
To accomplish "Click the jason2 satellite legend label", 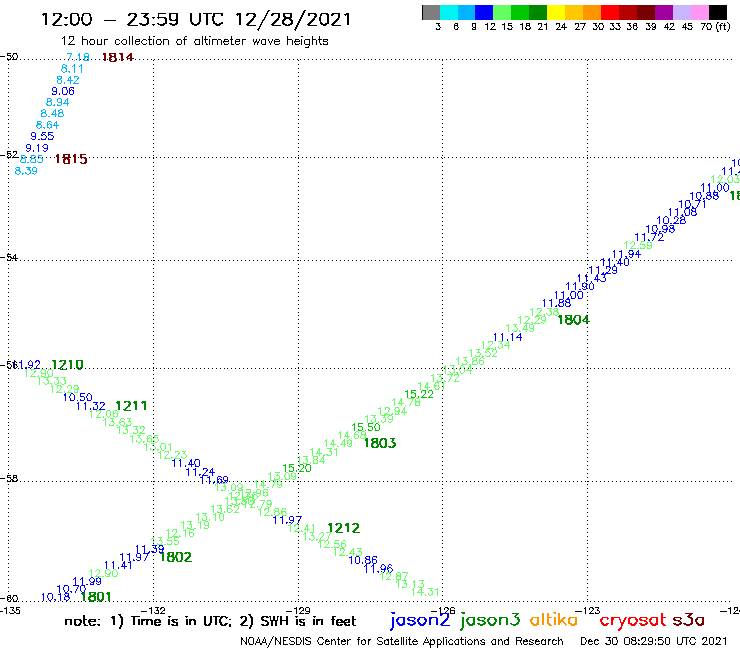I will pyautogui.click(x=420, y=620).
